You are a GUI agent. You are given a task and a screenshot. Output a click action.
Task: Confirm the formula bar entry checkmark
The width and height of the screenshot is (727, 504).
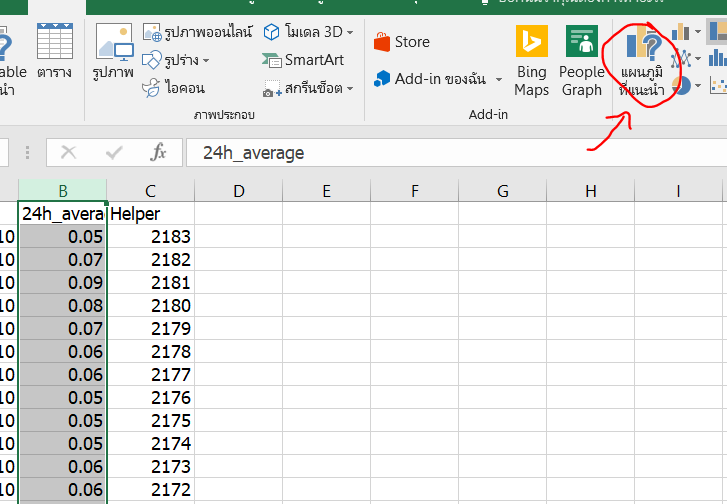click(x=114, y=152)
